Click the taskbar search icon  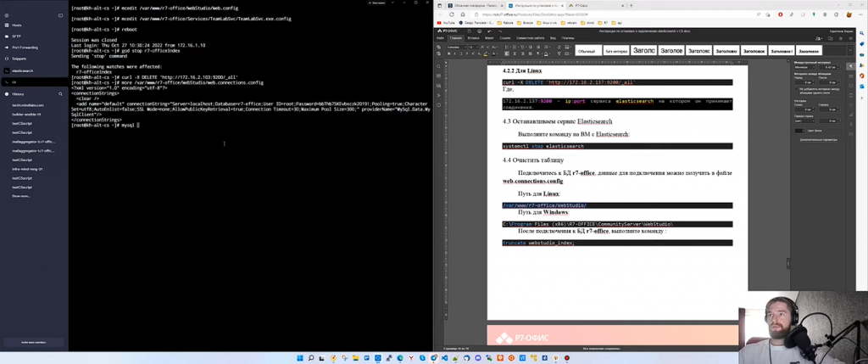pyautogui.click(x=311, y=358)
